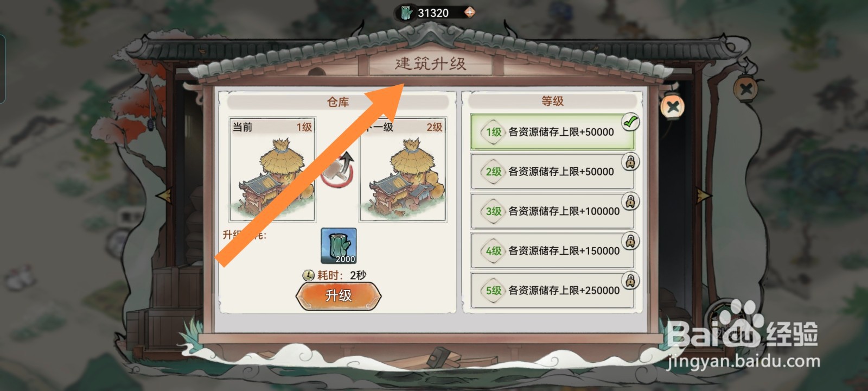Click the lock icon on 5级 row

(x=630, y=281)
